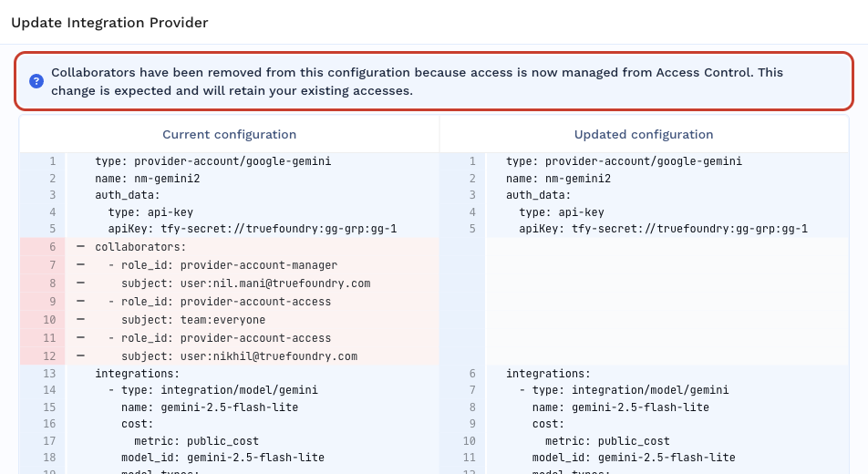The width and height of the screenshot is (868, 474).
Task: Click 'model_id: gemini-2.5-flash-lite' in Current configuration
Action: (x=223, y=458)
